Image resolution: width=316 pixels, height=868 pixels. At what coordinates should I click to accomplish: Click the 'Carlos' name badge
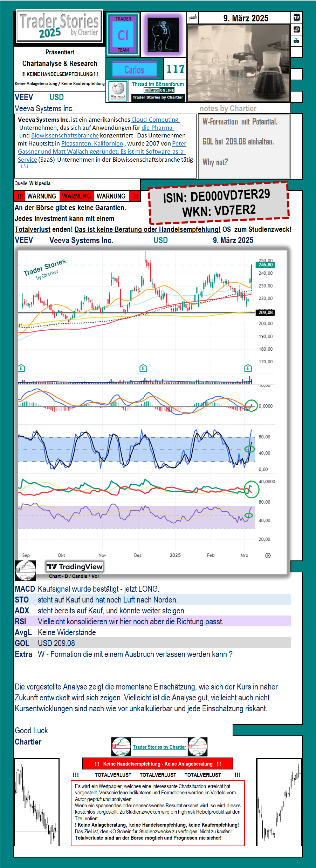134,70
